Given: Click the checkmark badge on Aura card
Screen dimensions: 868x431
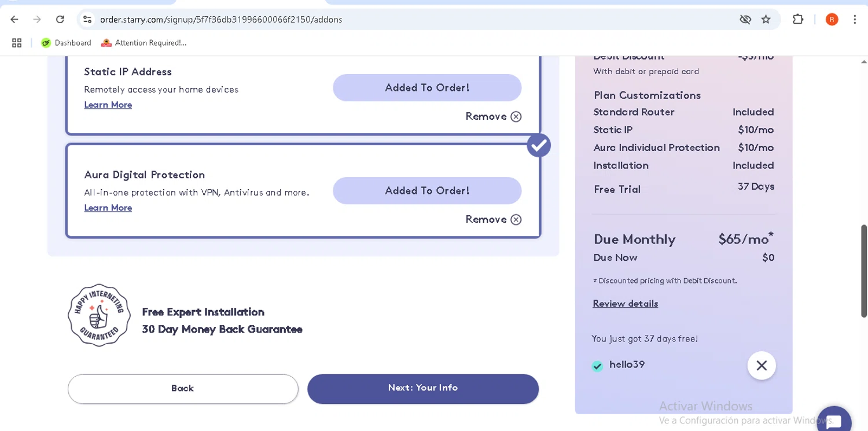Looking at the screenshot, I should tap(539, 145).
